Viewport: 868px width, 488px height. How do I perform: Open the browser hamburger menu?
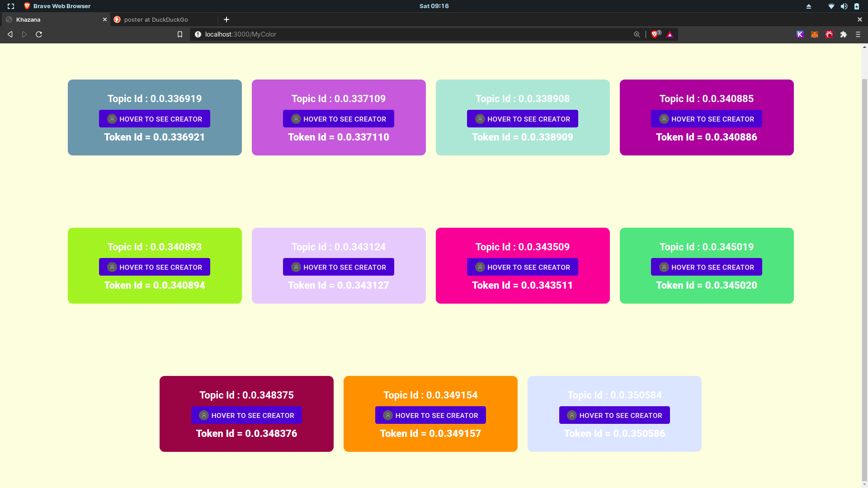(x=858, y=34)
